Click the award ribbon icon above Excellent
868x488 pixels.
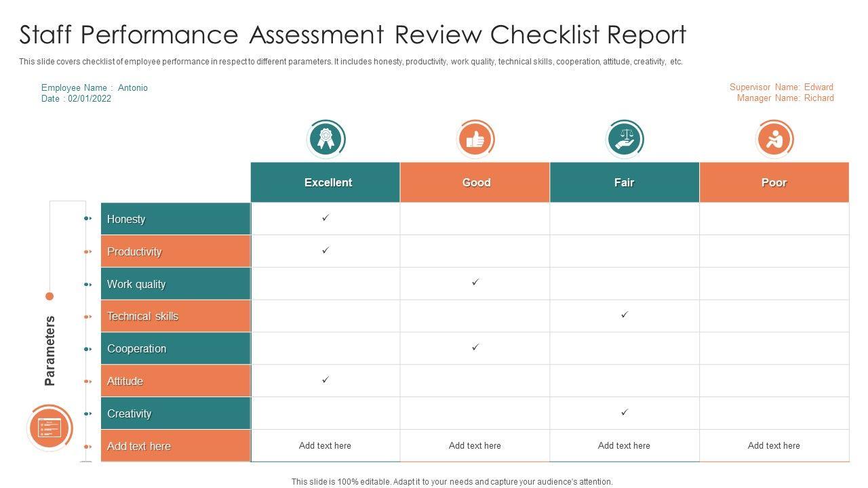click(x=326, y=139)
